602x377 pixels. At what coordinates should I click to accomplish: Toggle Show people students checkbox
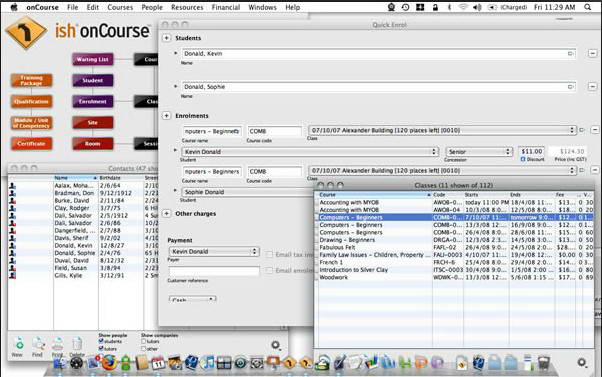[101, 341]
